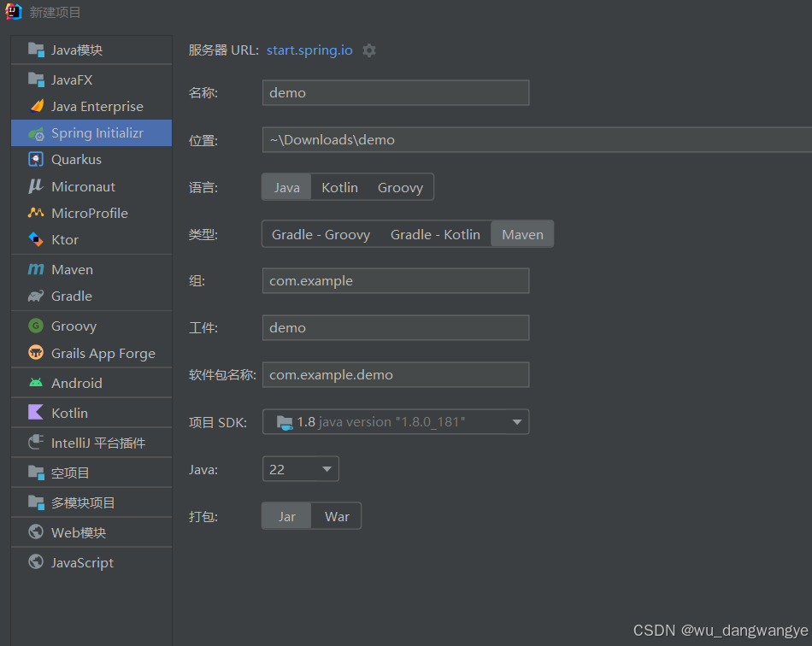Open the 项目 SDK dropdown arrow
The width and height of the screenshot is (812, 646).
(517, 422)
